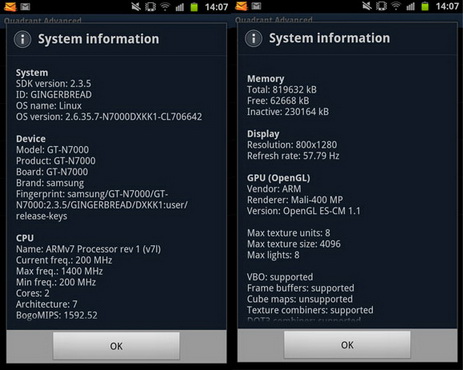Tap grey mail notification in right status bar

(x=256, y=6)
